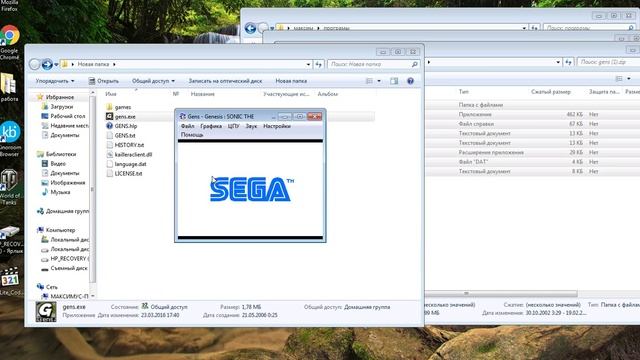Image resolution: width=640 pixels, height=360 pixels.
Task: Click Записать на оптический диск
Action: pos(225,81)
